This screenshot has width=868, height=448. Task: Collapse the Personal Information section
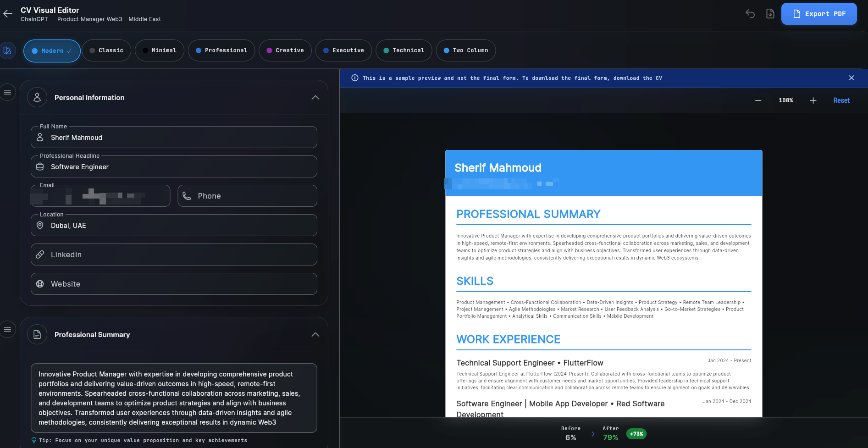pyautogui.click(x=315, y=97)
